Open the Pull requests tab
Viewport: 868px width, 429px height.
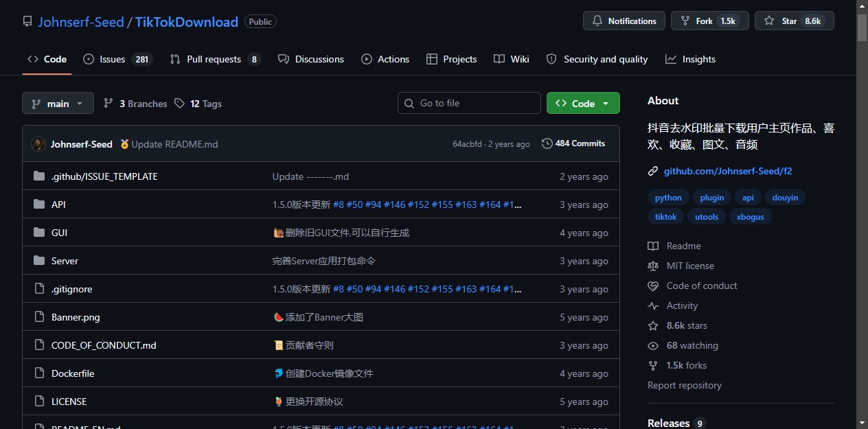(215, 59)
